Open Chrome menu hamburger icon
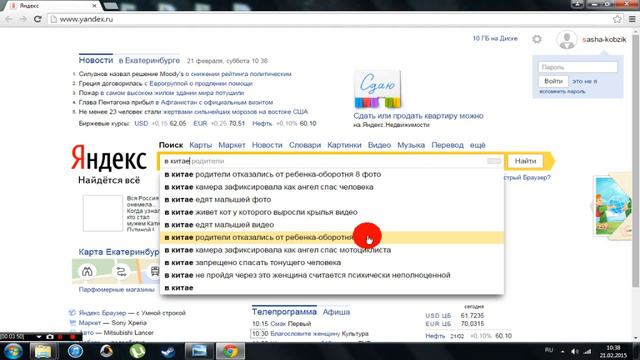Viewport: 640px width, 360px height. (x=632, y=19)
